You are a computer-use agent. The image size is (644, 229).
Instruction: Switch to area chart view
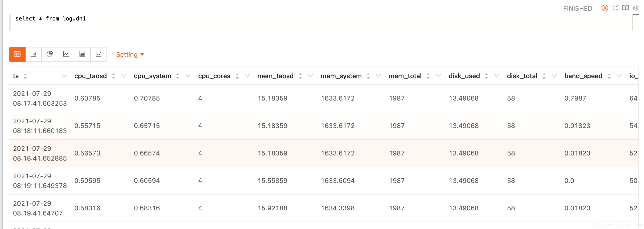pos(82,54)
